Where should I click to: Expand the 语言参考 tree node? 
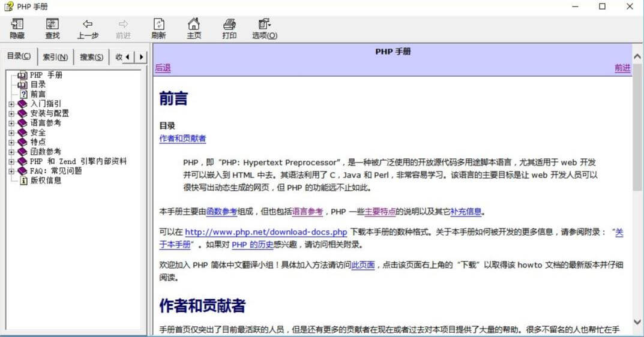tap(11, 123)
